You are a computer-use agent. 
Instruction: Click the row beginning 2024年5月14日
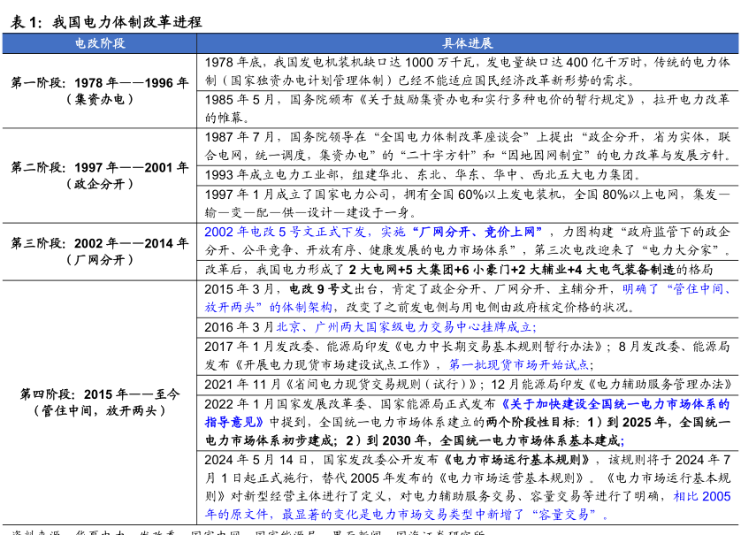click(x=467, y=487)
